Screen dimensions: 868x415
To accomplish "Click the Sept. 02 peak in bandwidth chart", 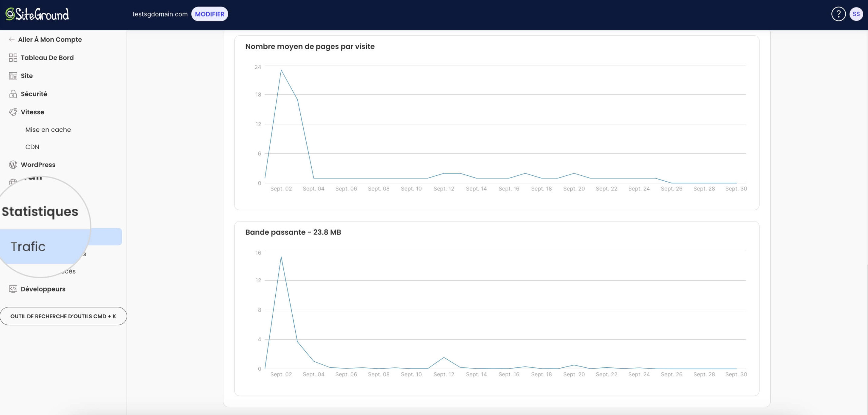I will [x=281, y=257].
